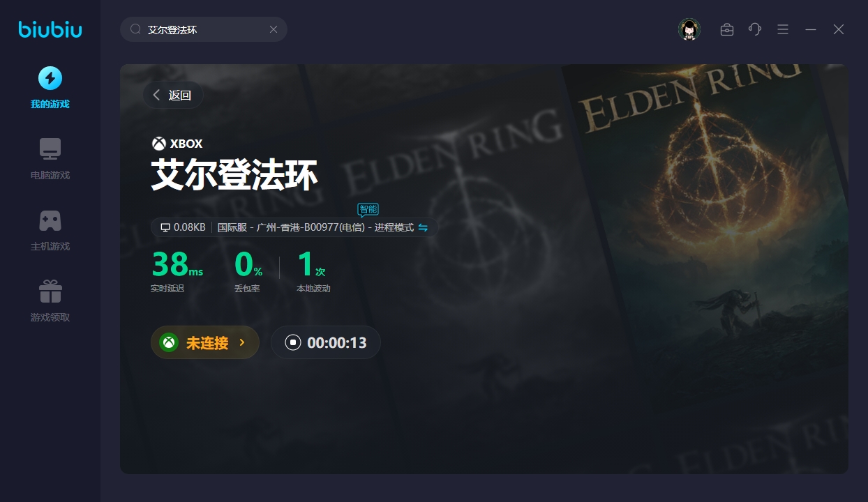Focus the 艾尔登法环 search field

coord(204,29)
